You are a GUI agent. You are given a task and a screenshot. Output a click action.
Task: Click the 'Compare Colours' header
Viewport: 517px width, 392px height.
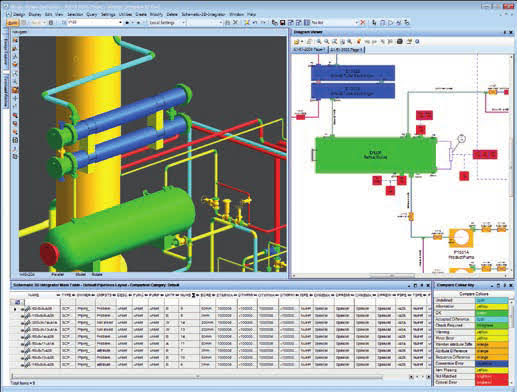click(x=474, y=294)
